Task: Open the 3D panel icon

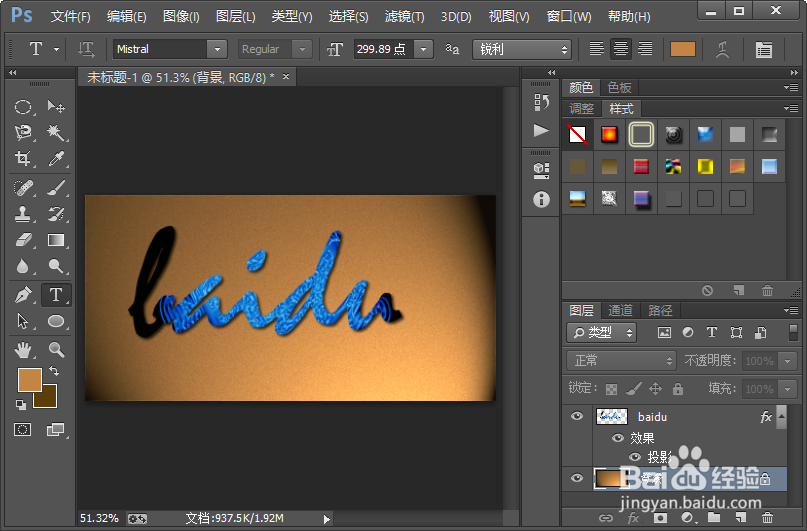Action: 541,170
